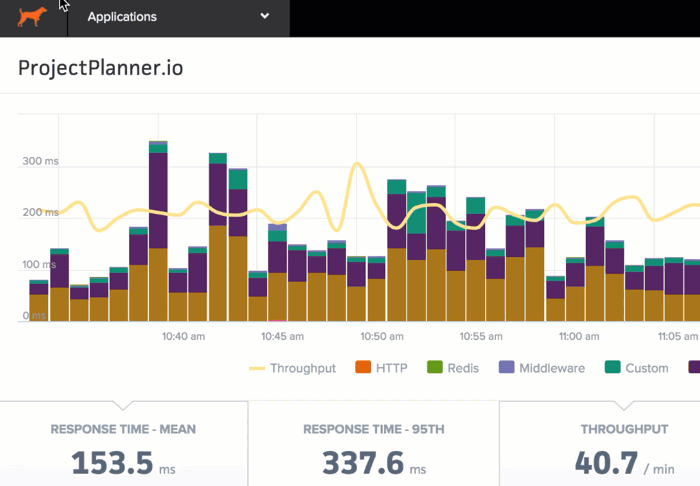Click the ProjectPlanner.io app title
700x486 pixels.
click(x=100, y=68)
